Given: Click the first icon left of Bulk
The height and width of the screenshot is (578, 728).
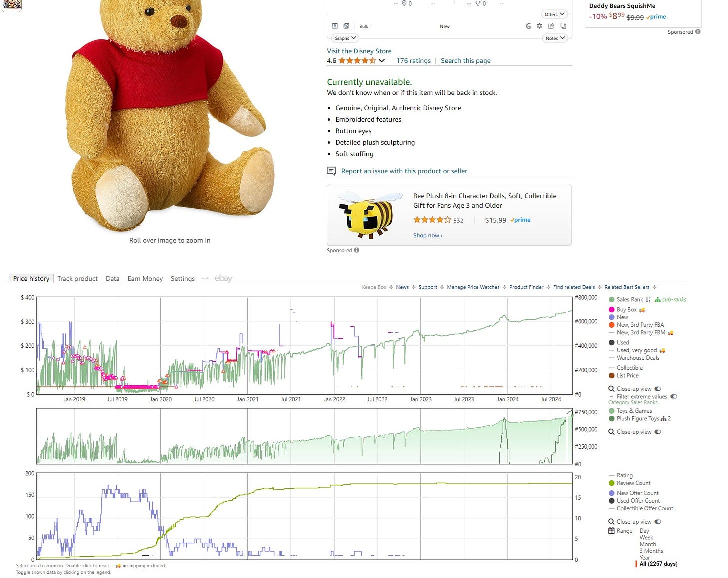Looking at the screenshot, I should pyautogui.click(x=335, y=26).
